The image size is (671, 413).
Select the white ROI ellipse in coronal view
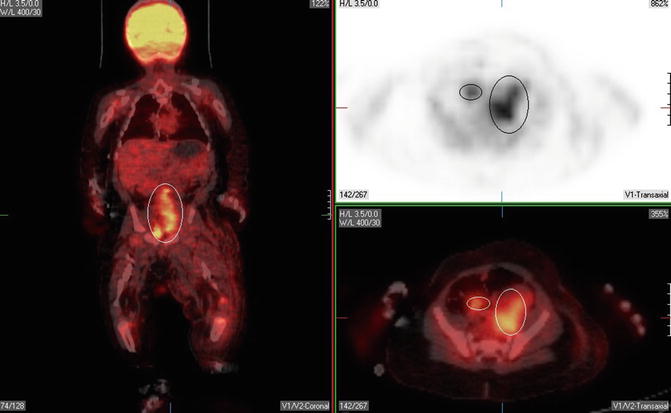pos(166,213)
